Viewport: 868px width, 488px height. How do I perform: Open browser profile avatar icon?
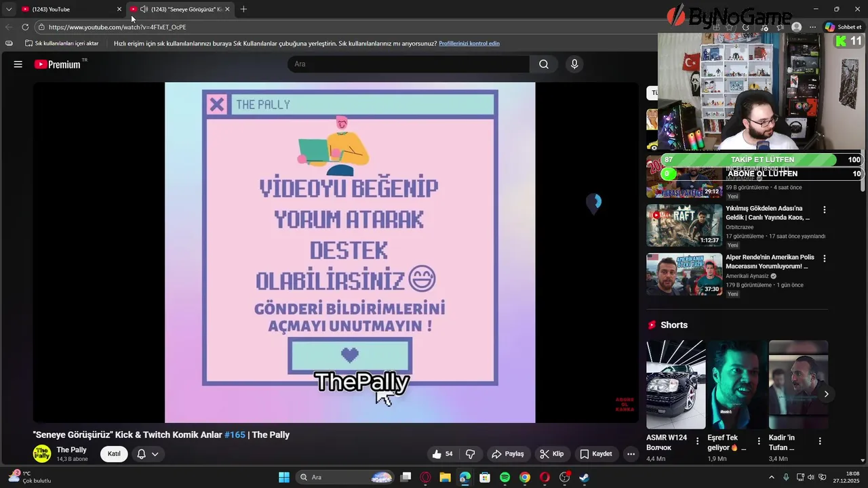click(796, 27)
